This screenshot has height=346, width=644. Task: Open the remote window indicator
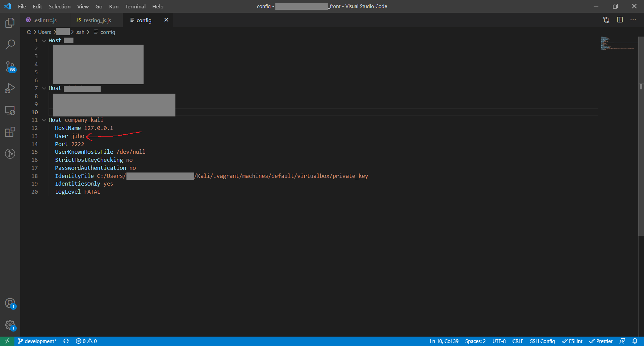click(7, 341)
